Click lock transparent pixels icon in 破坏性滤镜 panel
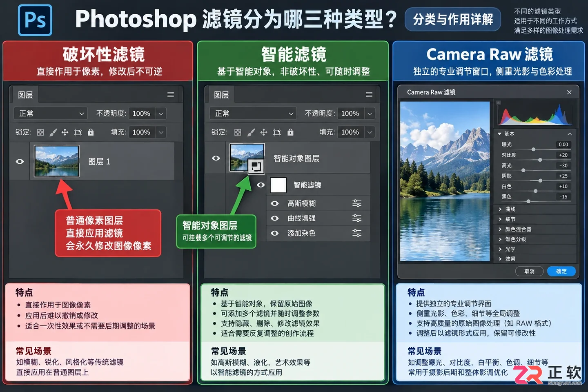The image size is (588, 392). point(40,132)
